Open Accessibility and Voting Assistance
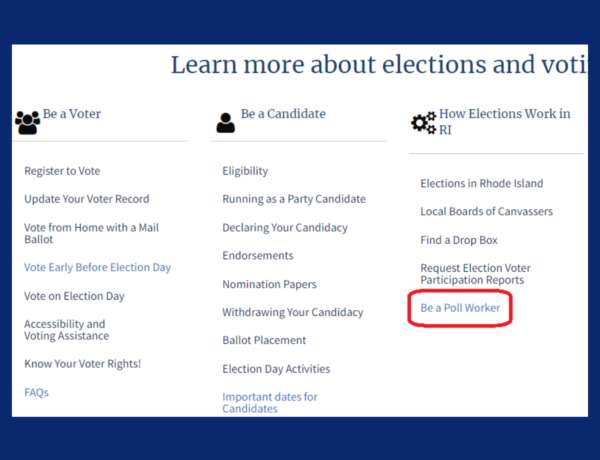600x460 pixels. pyautogui.click(x=67, y=330)
